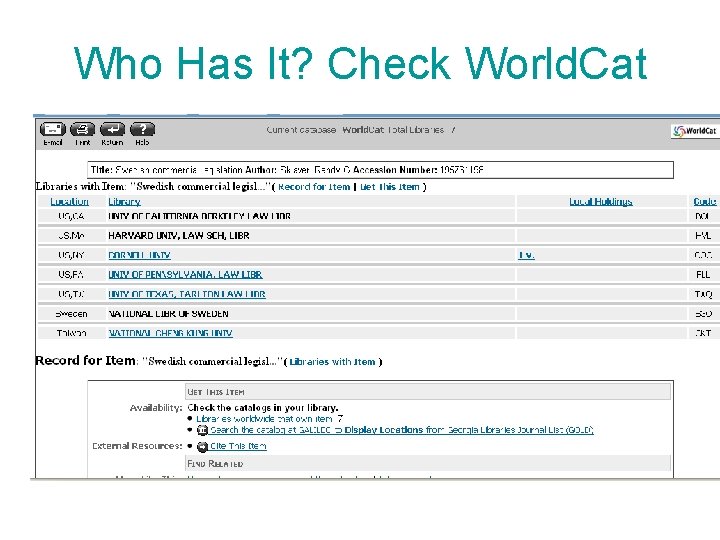Click the Print icon in toolbar

(83, 129)
